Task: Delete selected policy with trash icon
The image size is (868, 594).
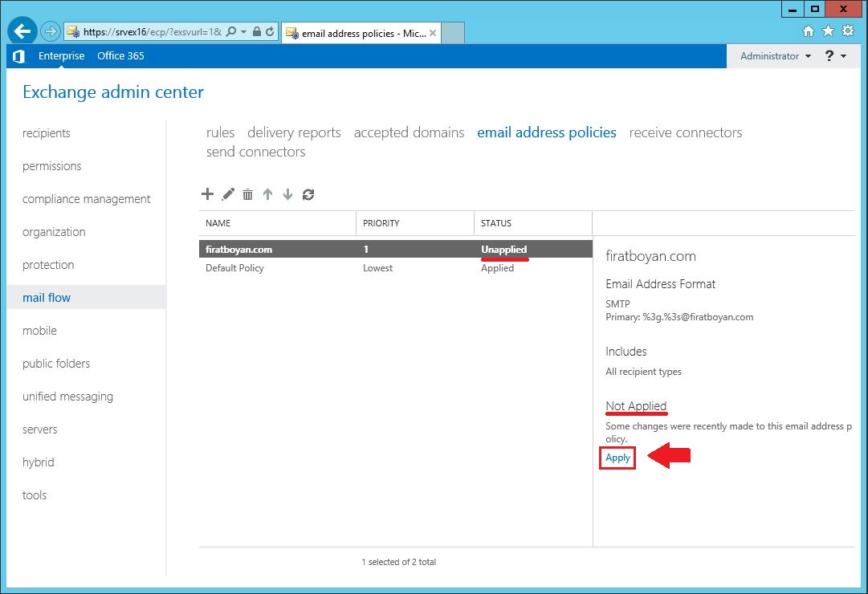Action: pyautogui.click(x=248, y=194)
